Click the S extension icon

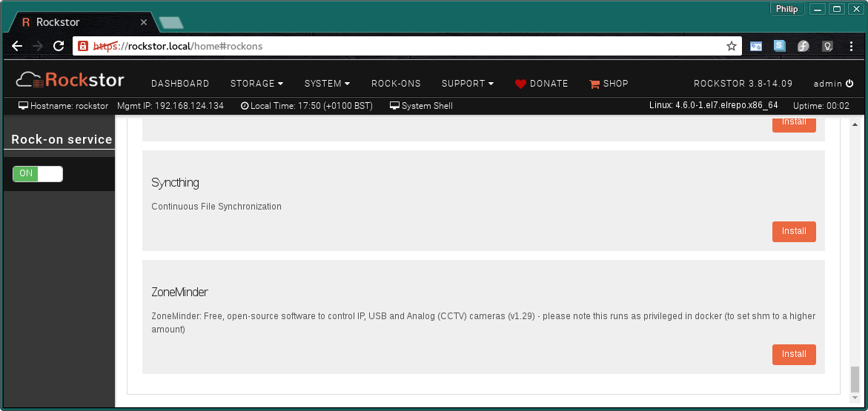pos(780,47)
